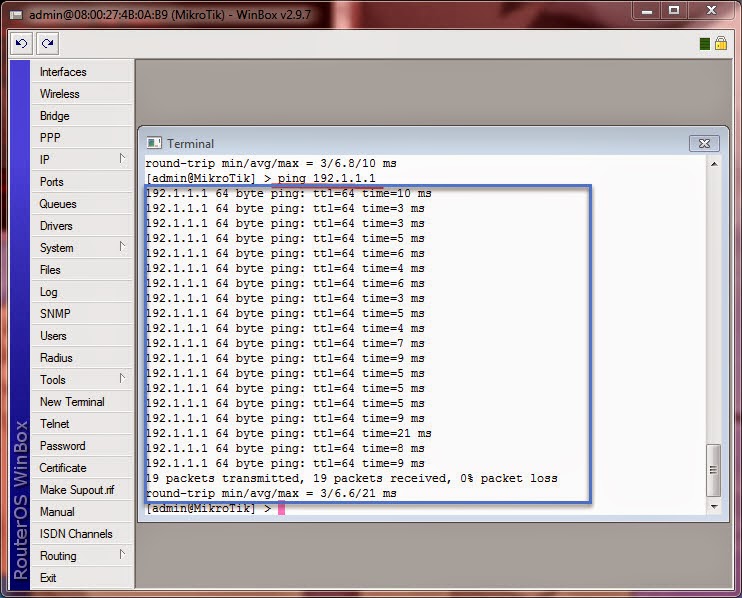This screenshot has width=742, height=598.
Task: Expand the IP submenu arrow
Action: (x=123, y=158)
